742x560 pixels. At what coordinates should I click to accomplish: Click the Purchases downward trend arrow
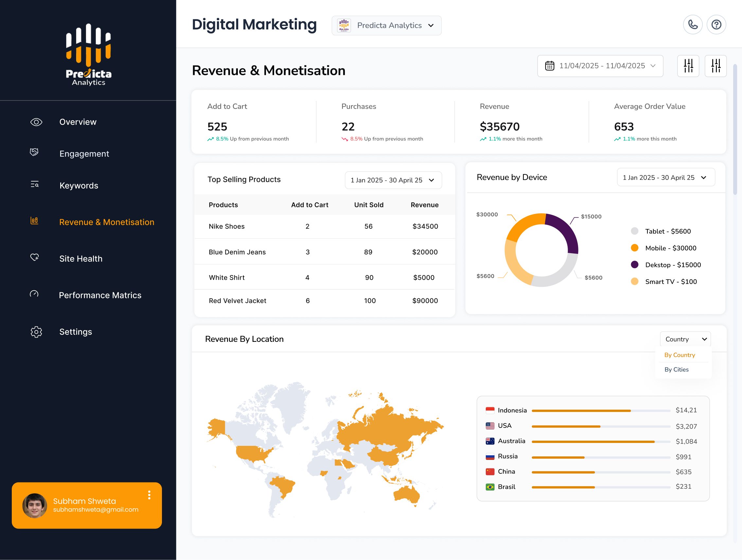pyautogui.click(x=344, y=139)
